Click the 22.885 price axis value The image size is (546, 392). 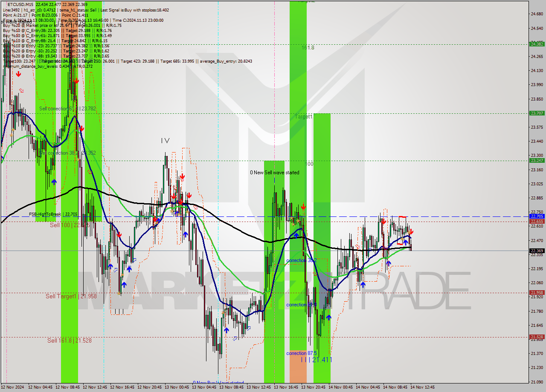537,198
